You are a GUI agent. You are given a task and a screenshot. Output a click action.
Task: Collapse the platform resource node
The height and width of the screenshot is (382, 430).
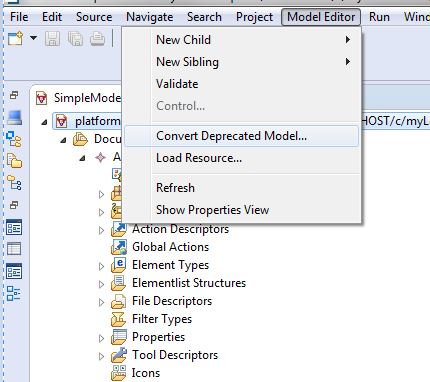click(x=44, y=122)
